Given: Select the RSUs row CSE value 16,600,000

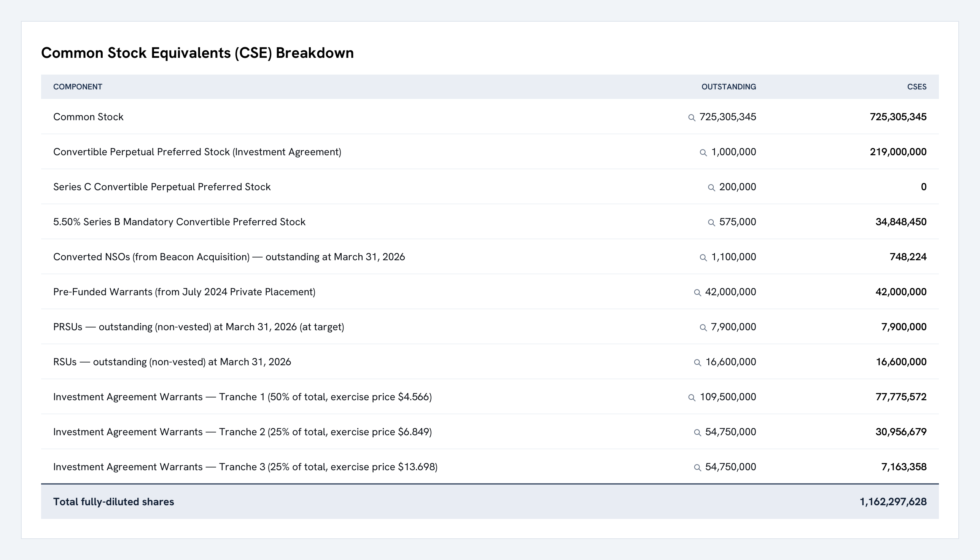Looking at the screenshot, I should (x=901, y=362).
